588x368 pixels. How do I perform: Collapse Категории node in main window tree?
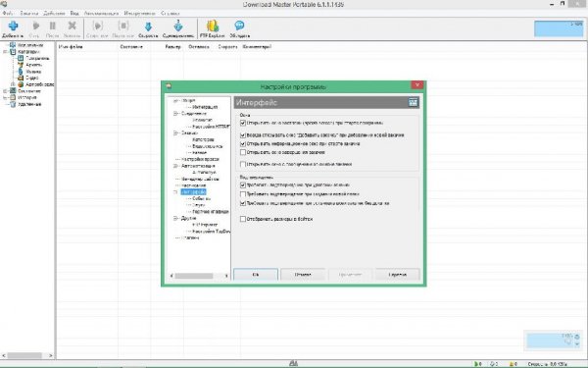[5, 51]
